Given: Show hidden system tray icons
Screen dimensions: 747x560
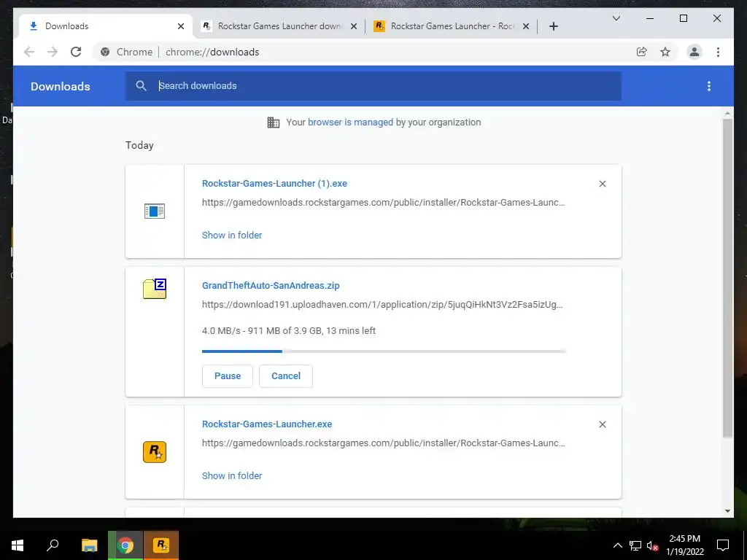Looking at the screenshot, I should coord(617,545).
